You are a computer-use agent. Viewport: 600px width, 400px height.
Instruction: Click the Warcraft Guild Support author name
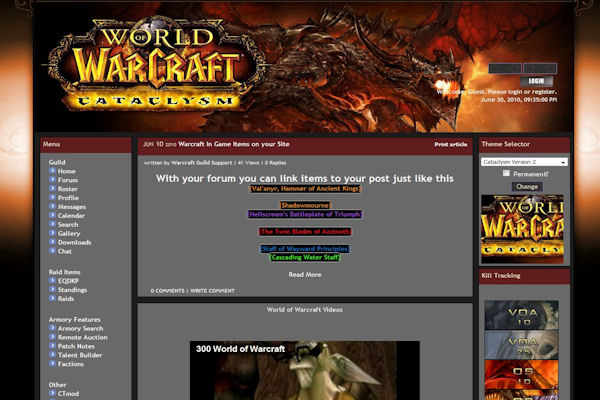coord(201,163)
